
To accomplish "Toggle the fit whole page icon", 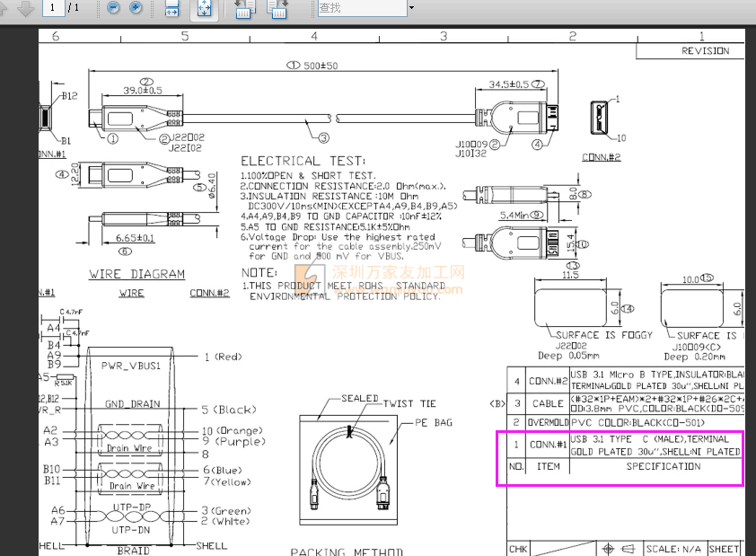I will 204,8.
